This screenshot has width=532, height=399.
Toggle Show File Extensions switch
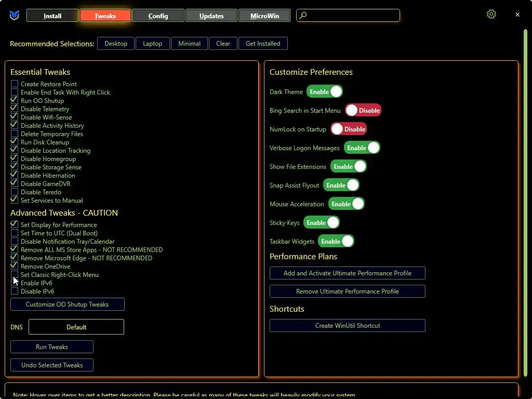click(349, 166)
